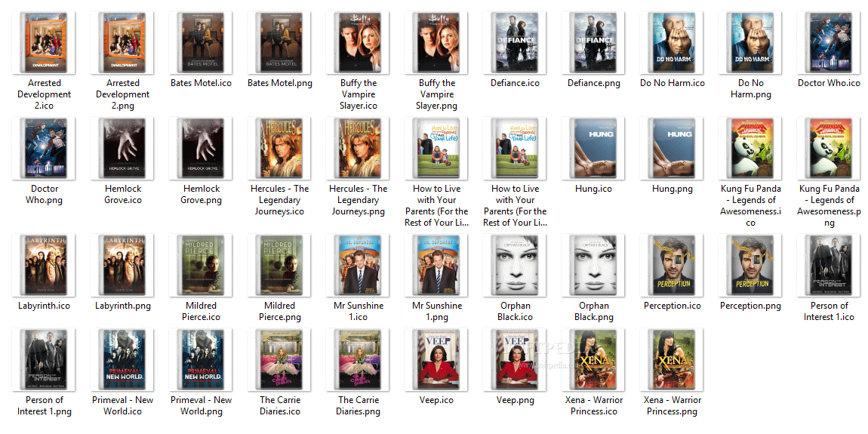This screenshot has height=434, width=868.
Task: Click the 'Orphan Black.png' file name label
Action: (594, 311)
